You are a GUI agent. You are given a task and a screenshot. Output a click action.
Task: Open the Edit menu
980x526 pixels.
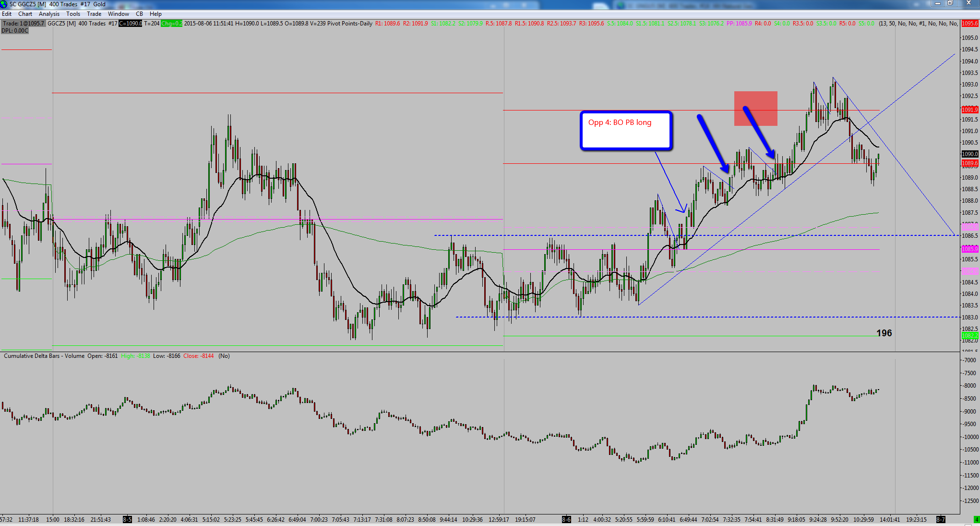pos(7,14)
